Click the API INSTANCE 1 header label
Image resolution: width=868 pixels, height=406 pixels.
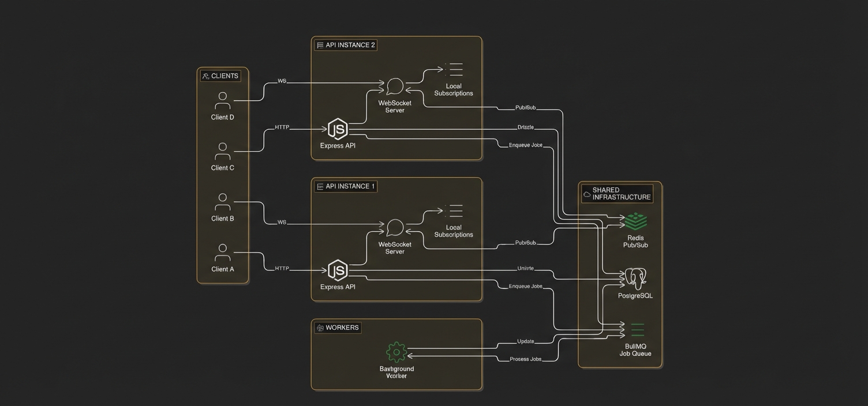pyautogui.click(x=345, y=186)
